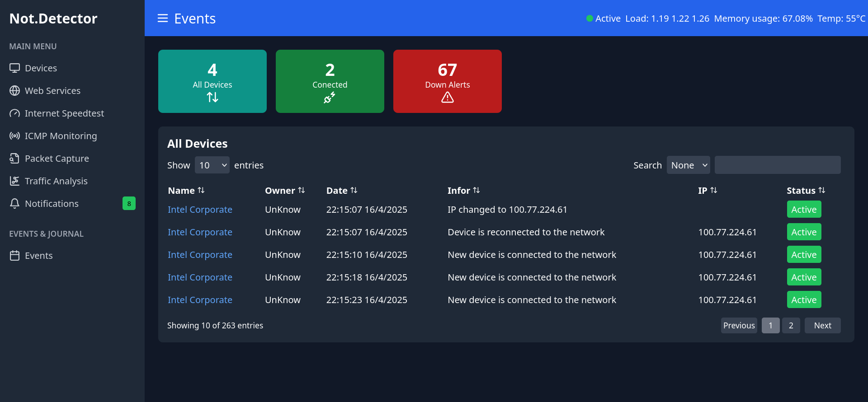Click the green Active status dot

[x=590, y=19]
